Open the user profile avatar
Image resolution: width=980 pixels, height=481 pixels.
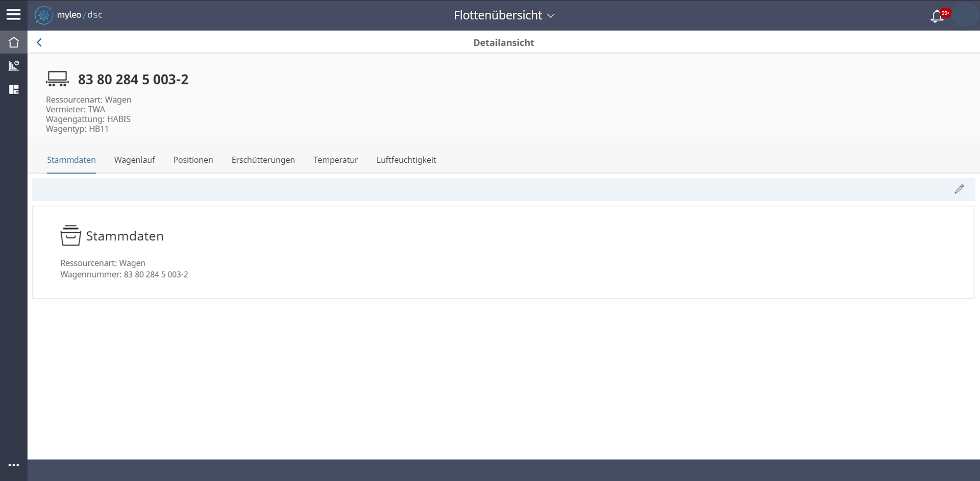[x=966, y=15]
